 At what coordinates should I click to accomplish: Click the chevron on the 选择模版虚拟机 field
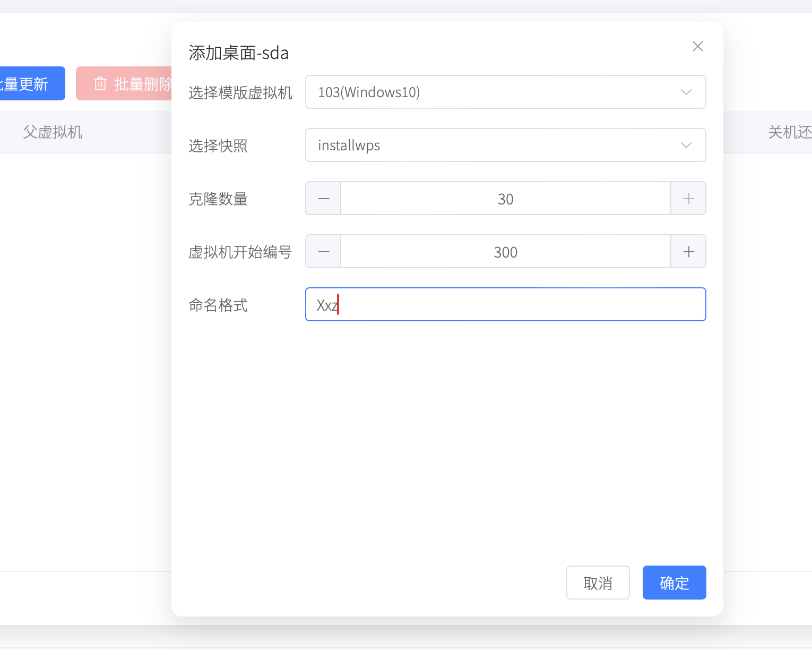pyautogui.click(x=686, y=92)
